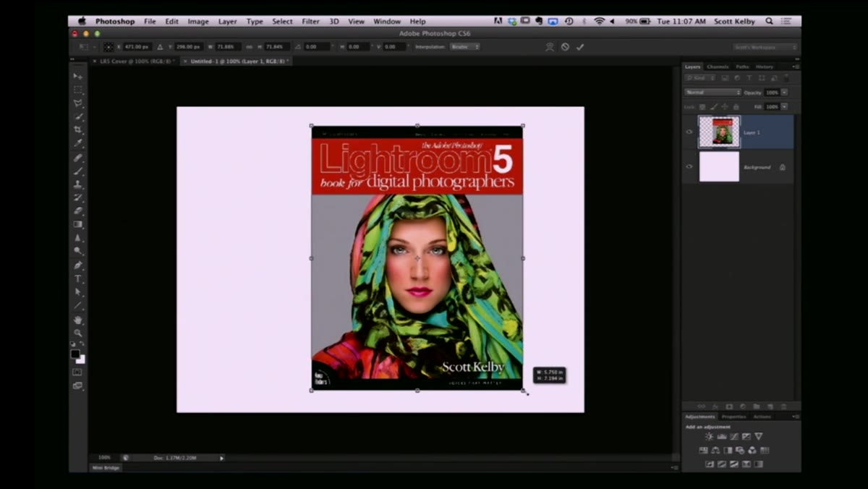868x489 pixels.
Task: Cancel the transform in options bar
Action: point(565,46)
